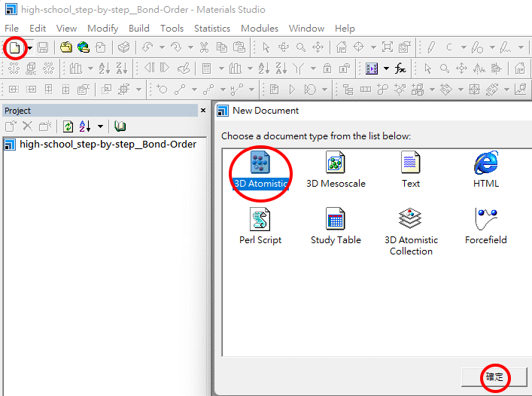The width and height of the screenshot is (532, 396).
Task: Click the Cut scissors icon
Action: (x=204, y=47)
